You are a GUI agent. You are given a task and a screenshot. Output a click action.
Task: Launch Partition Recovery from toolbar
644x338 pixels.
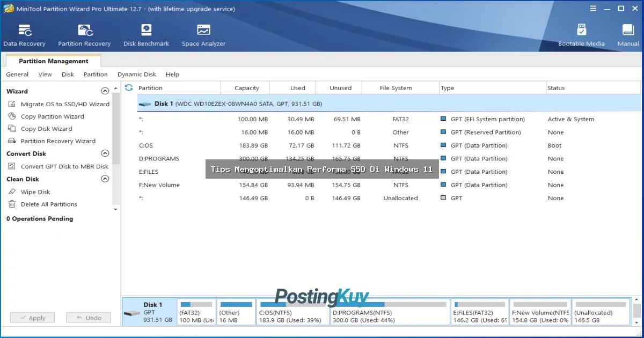pos(84,35)
